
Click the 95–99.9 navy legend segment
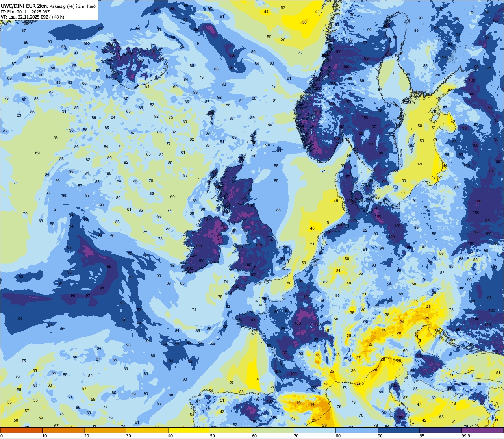pos(441,430)
